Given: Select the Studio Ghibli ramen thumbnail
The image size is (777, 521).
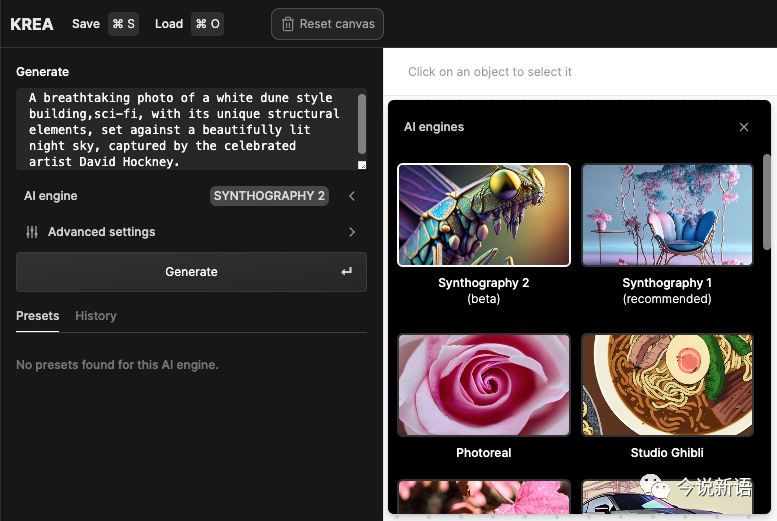Looking at the screenshot, I should [667, 385].
